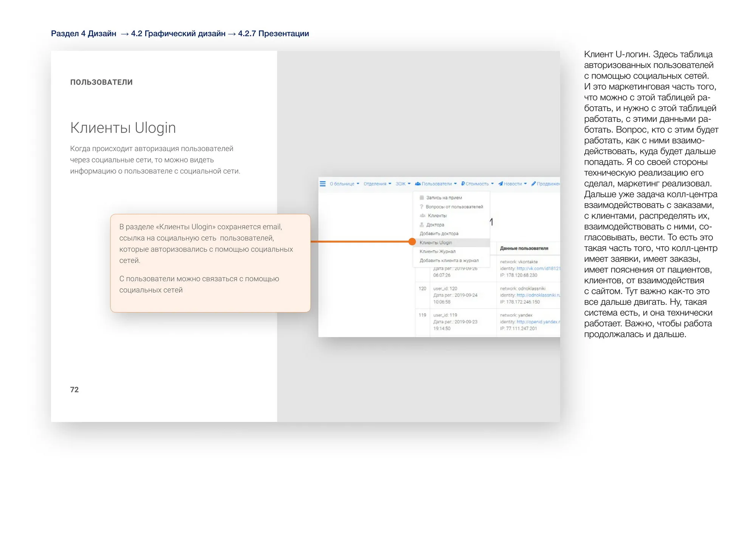
Task: Click the 'network: odnoklassniki' line
Action: [522, 289]
